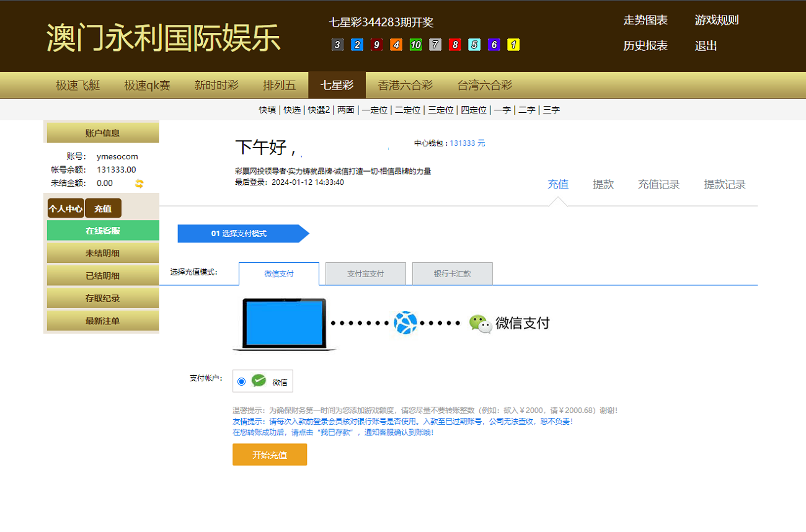Click the 退出 logout link
806x532 pixels.
[x=706, y=46]
